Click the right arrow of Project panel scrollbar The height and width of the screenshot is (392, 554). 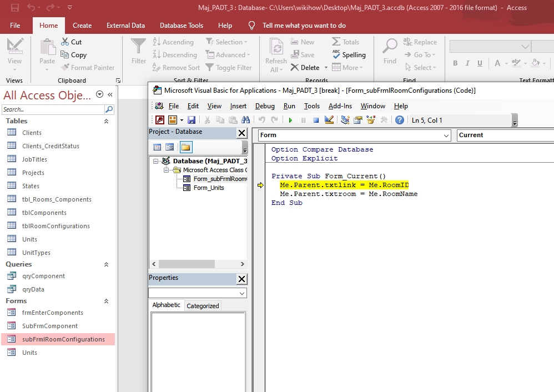click(x=243, y=264)
